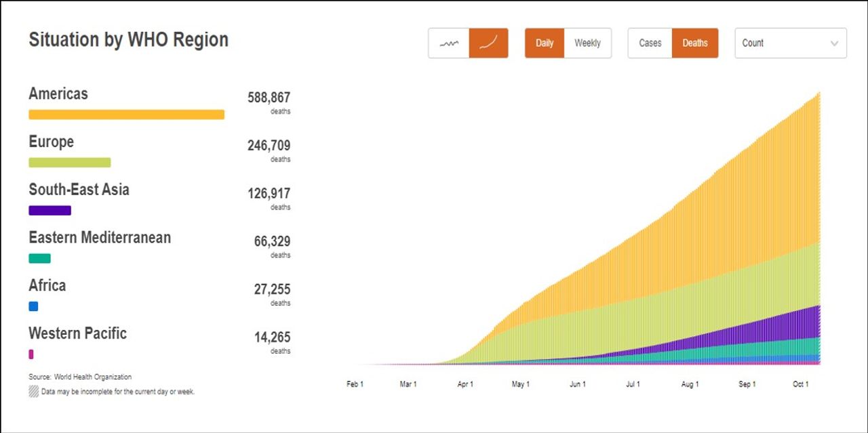Click the hatched incomplete-data legend icon
868x433 pixels.
33,391
